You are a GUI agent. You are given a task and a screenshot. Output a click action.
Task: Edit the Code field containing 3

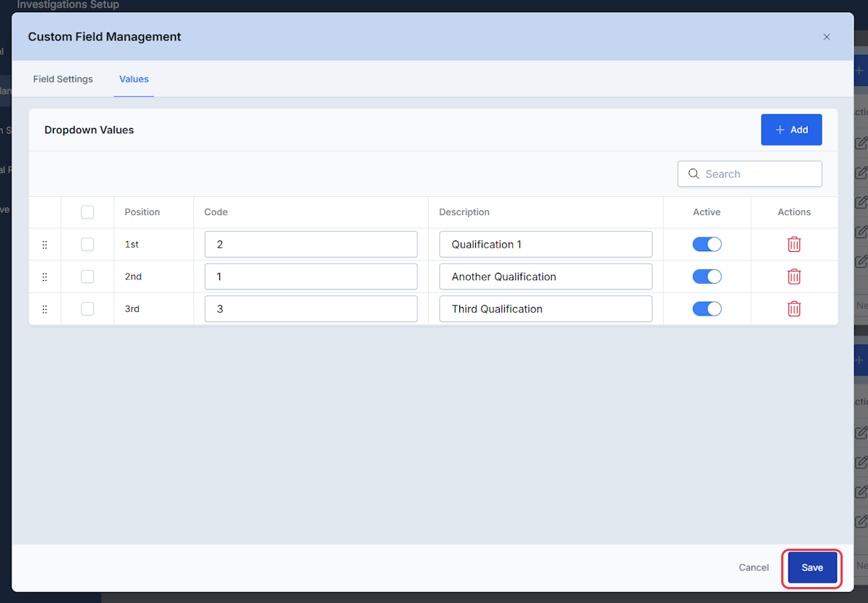pos(311,309)
